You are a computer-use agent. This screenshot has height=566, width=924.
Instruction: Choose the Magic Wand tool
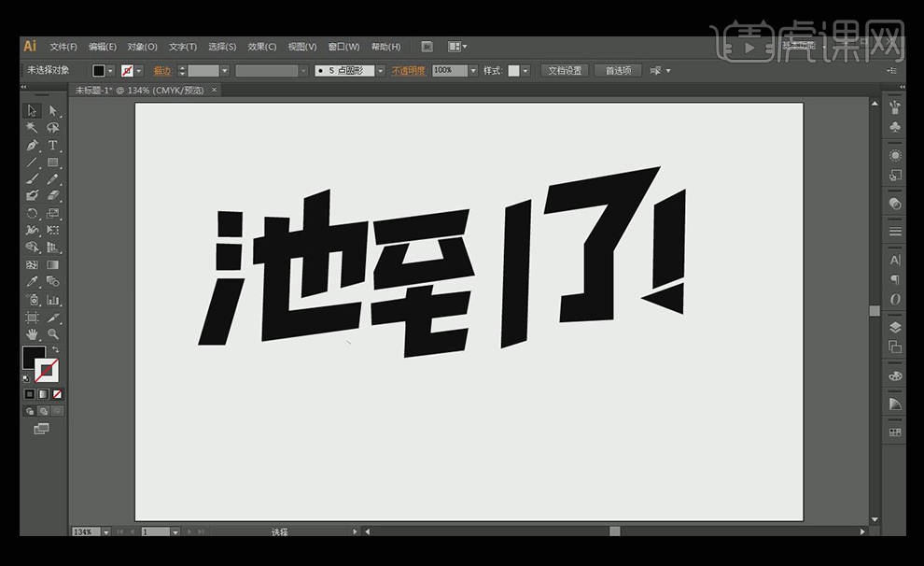[x=32, y=127]
